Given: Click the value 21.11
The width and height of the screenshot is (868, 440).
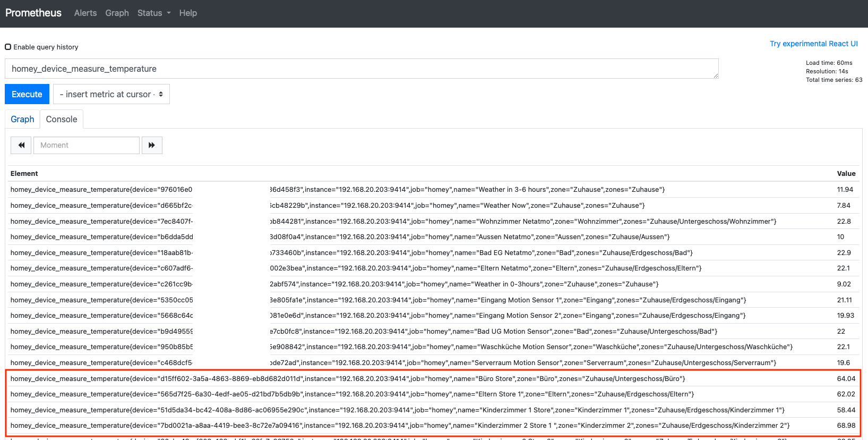Looking at the screenshot, I should [845, 300].
